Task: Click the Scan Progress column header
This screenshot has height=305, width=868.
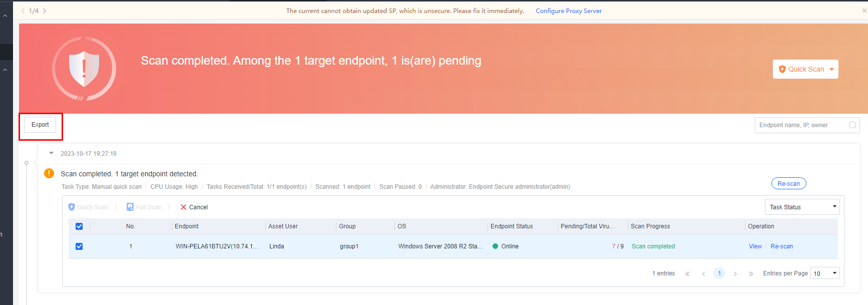Action: [650, 226]
